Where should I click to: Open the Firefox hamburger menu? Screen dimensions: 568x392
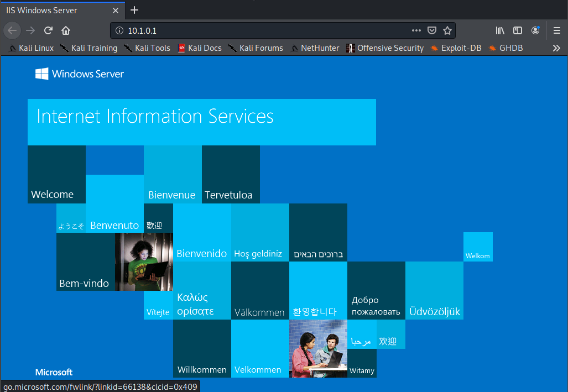(x=557, y=30)
